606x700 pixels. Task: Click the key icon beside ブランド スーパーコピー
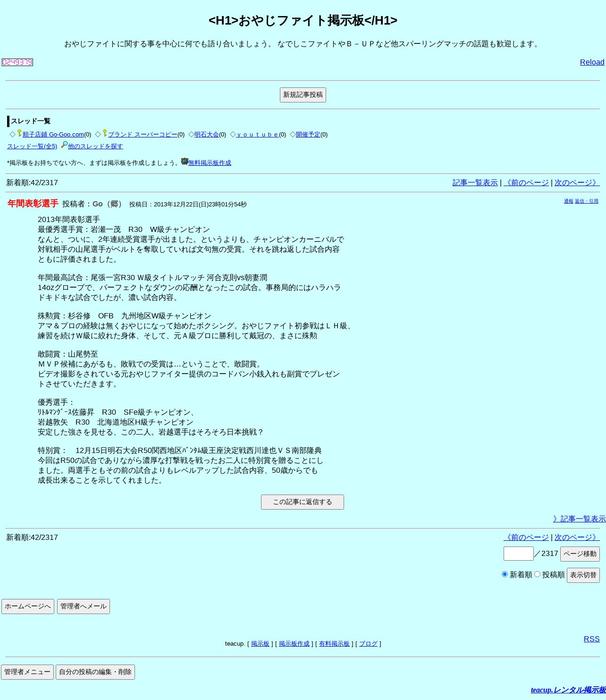105,133
